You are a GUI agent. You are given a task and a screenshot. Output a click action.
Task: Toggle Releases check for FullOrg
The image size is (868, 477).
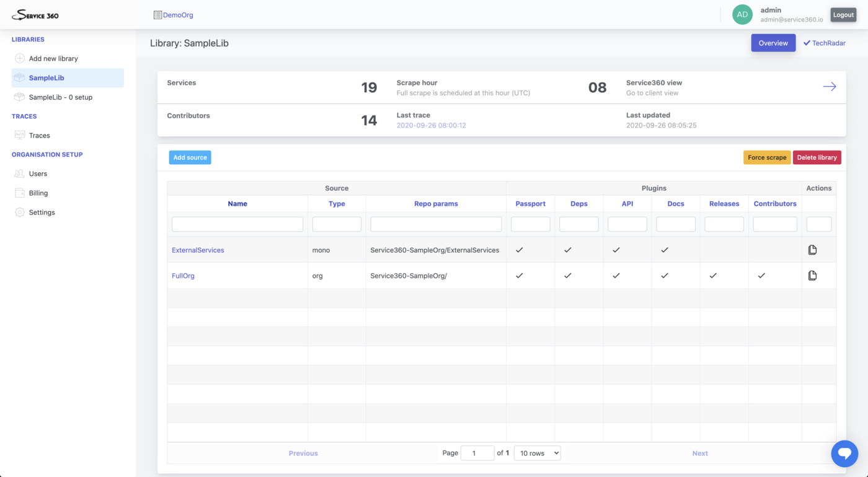coord(713,275)
